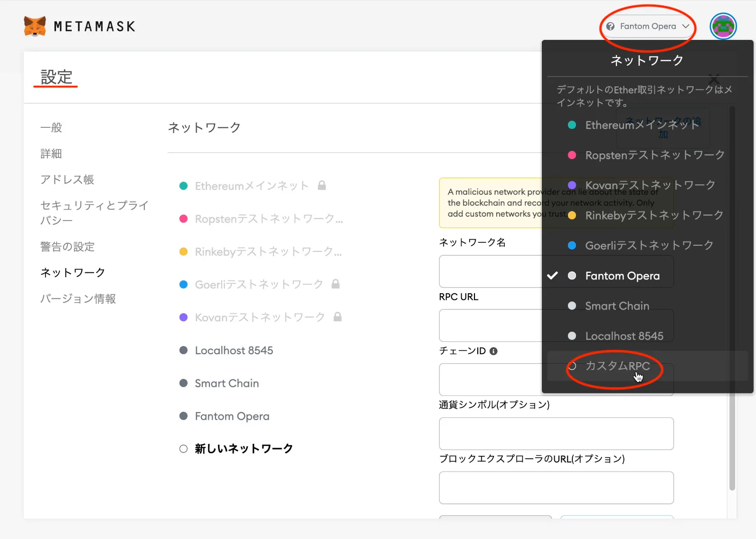Click the チェーンID input field
756x539 pixels.
pos(556,380)
